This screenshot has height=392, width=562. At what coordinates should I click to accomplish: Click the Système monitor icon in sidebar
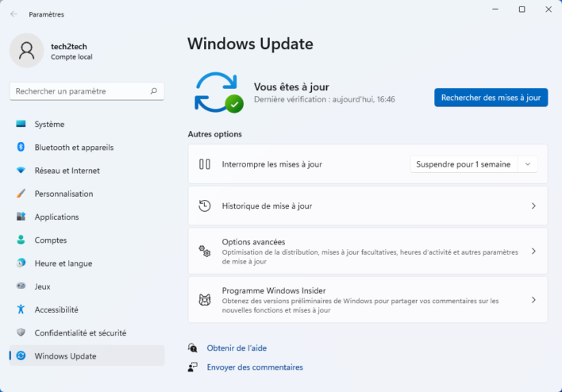21,125
